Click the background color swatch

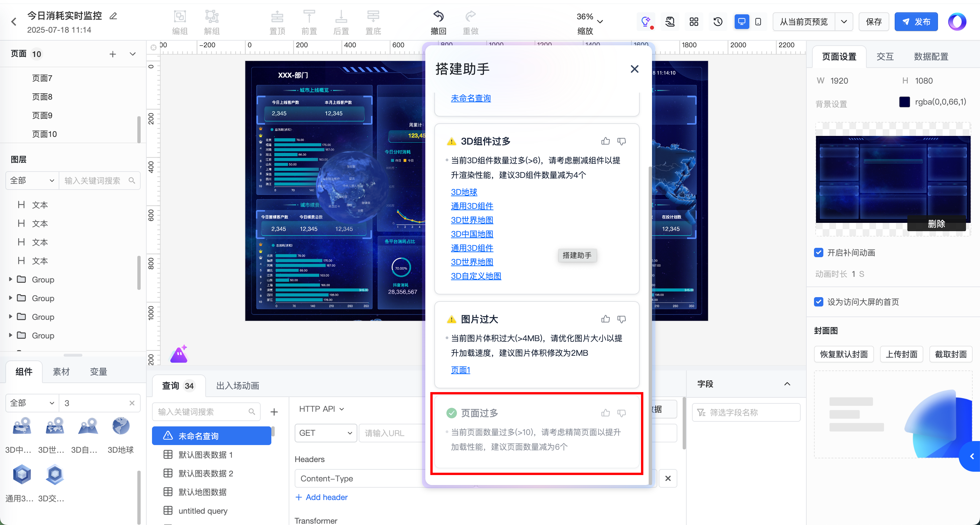904,102
